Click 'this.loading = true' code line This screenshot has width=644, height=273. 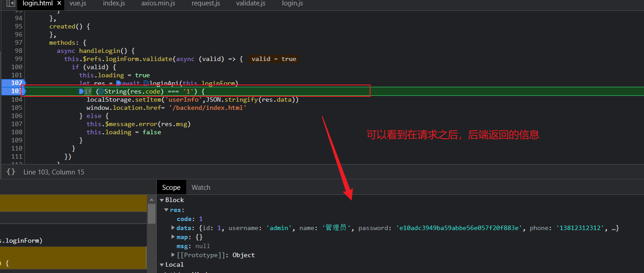pyautogui.click(x=114, y=75)
